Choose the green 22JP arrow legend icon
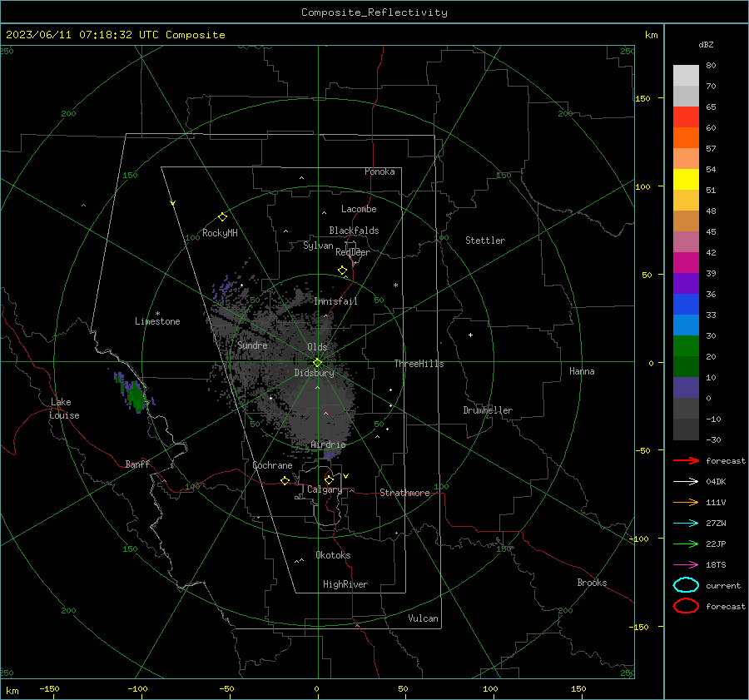749x700 pixels. pos(686,544)
